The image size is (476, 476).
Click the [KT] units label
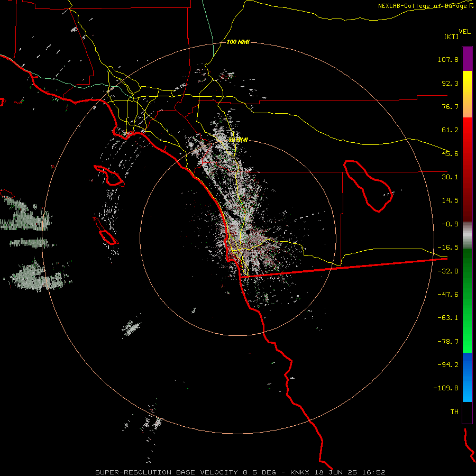pos(452,36)
